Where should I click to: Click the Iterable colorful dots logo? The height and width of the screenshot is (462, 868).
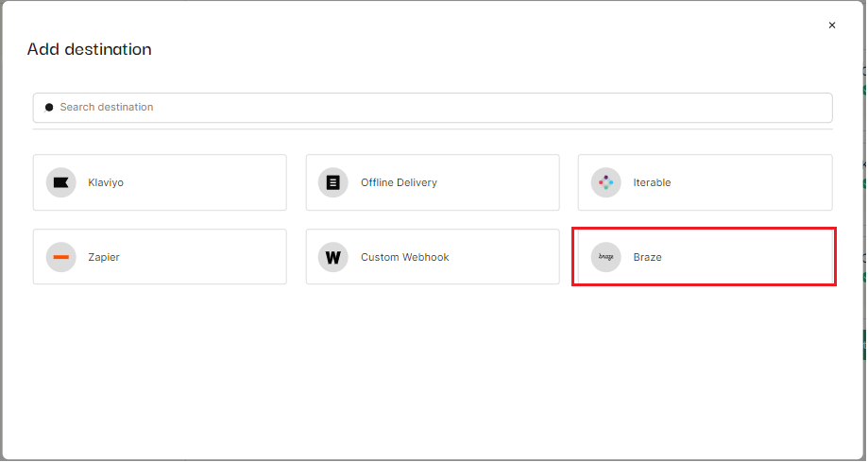[606, 182]
